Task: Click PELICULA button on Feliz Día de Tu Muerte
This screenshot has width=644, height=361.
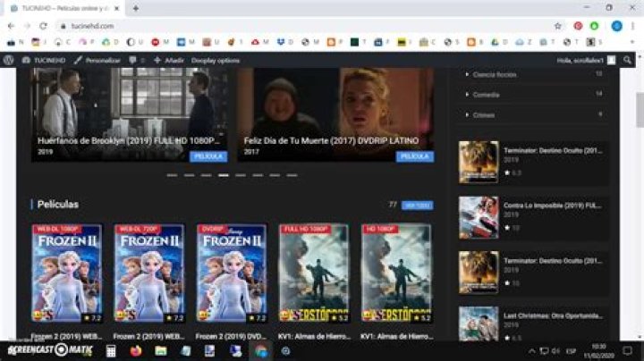Action: (414, 156)
